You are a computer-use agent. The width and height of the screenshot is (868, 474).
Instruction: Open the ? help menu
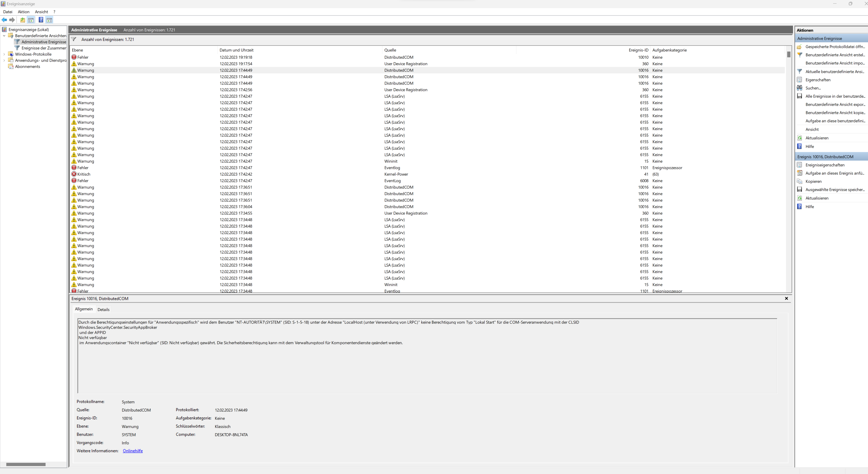click(54, 12)
